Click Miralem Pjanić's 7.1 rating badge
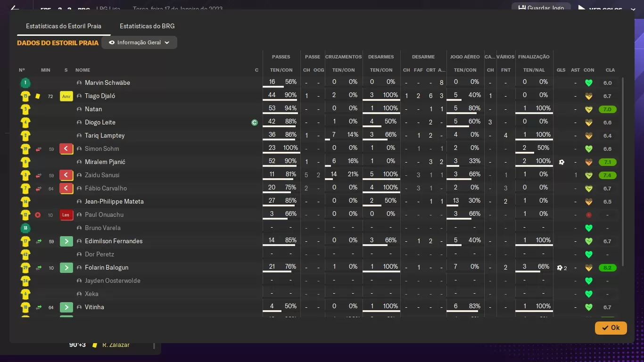The image size is (644, 362). (x=607, y=162)
